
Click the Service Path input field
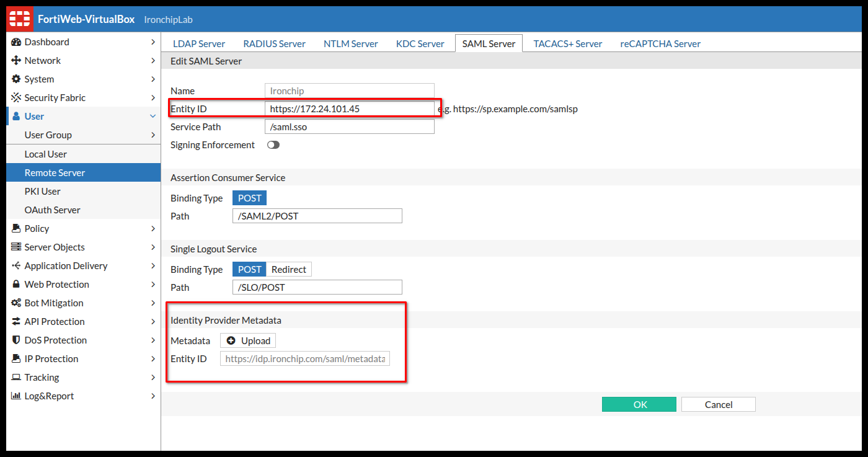point(349,127)
